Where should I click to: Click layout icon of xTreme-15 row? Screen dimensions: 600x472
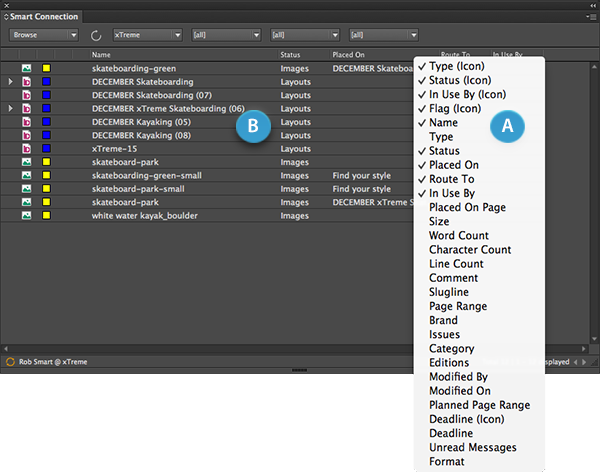pos(26,149)
